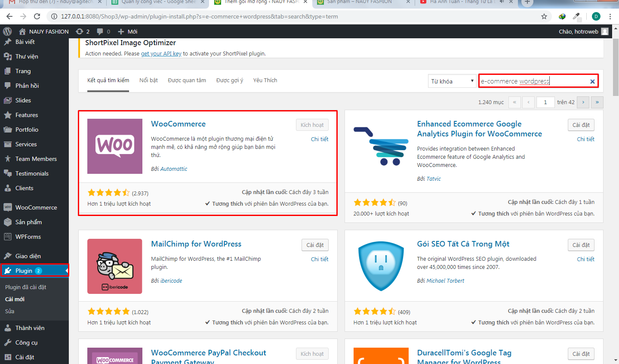This screenshot has width=619, height=364.
Task: Clear the search field with the X
Action: 592,81
